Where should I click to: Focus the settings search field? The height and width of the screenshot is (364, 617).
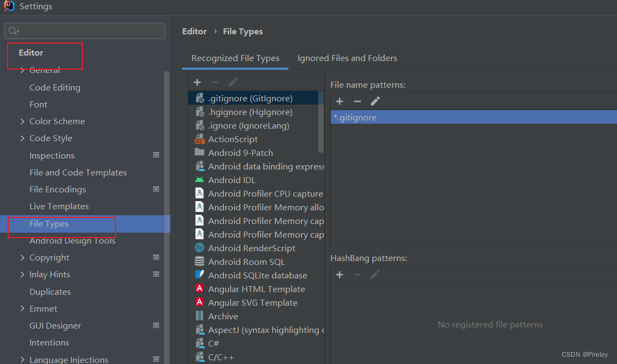pyautogui.click(x=84, y=31)
